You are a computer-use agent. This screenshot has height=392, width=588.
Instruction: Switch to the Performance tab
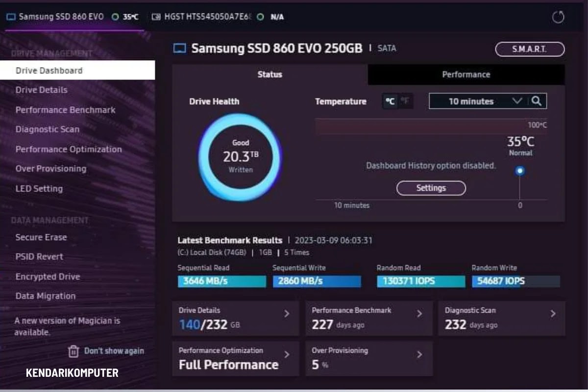click(x=466, y=74)
